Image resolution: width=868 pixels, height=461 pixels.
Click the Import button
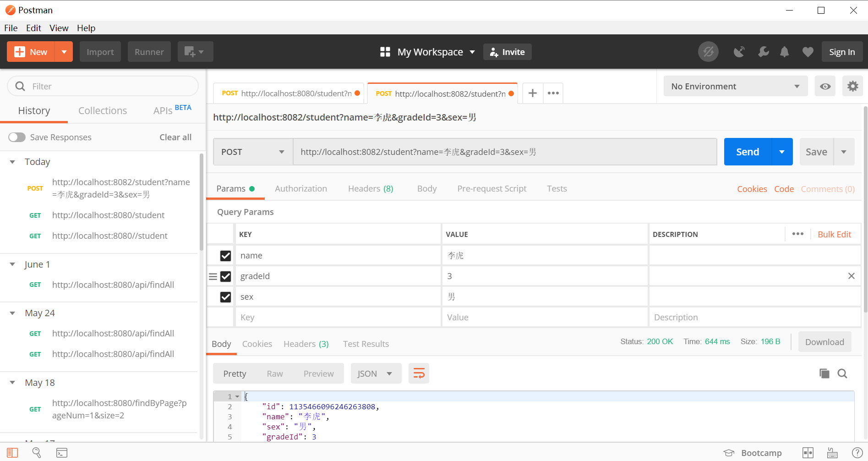point(100,52)
